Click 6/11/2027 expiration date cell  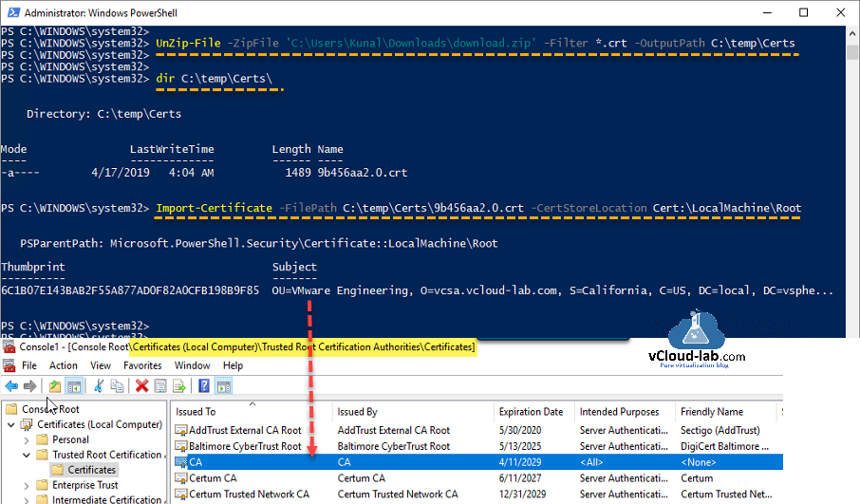pos(520,478)
